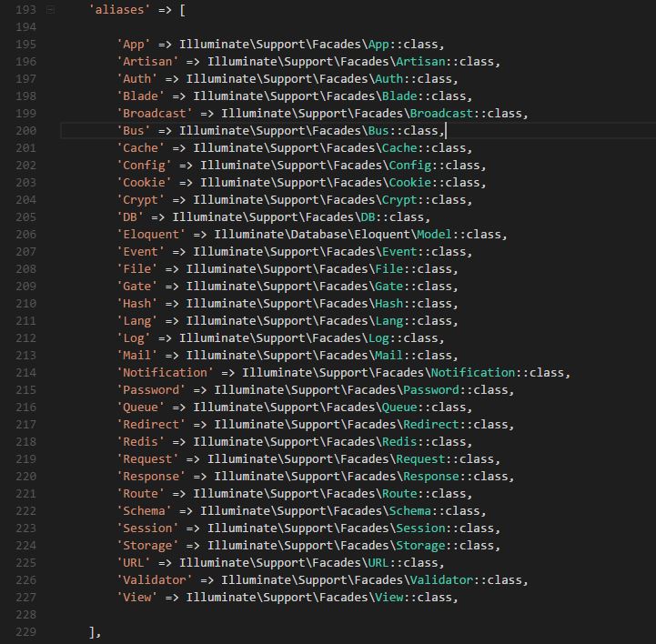Click the 'Redirect' alias key
The height and width of the screenshot is (644, 656).
point(151,425)
